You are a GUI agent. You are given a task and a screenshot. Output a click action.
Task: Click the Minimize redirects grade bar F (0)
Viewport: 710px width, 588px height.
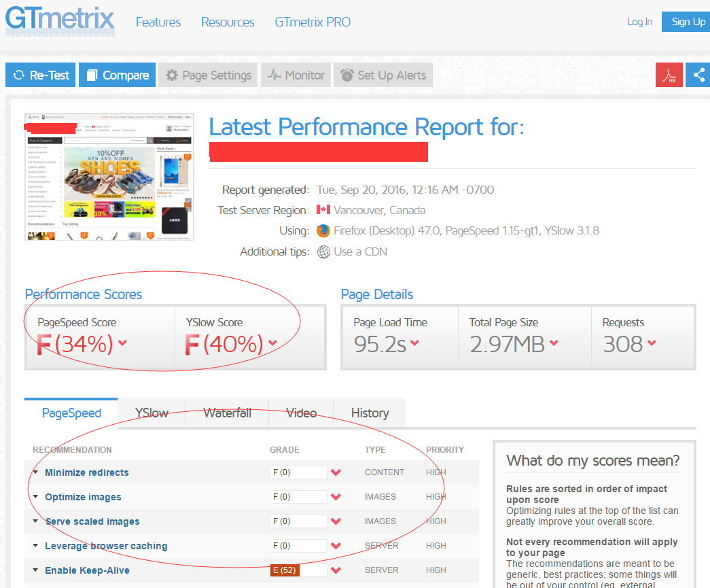[298, 472]
